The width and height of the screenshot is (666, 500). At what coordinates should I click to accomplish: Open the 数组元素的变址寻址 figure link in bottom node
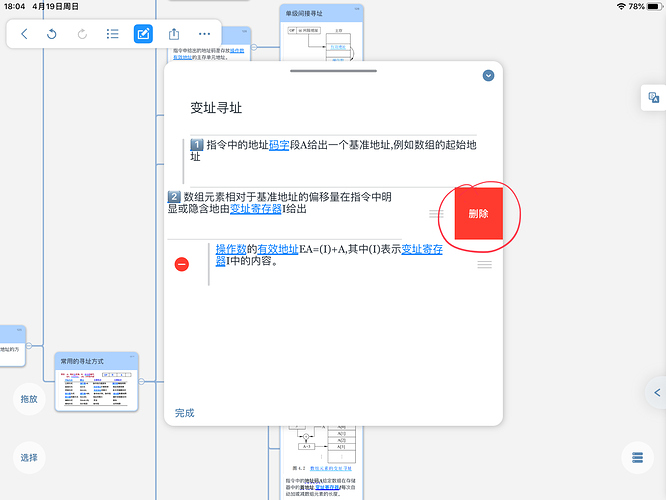[x=331, y=468]
